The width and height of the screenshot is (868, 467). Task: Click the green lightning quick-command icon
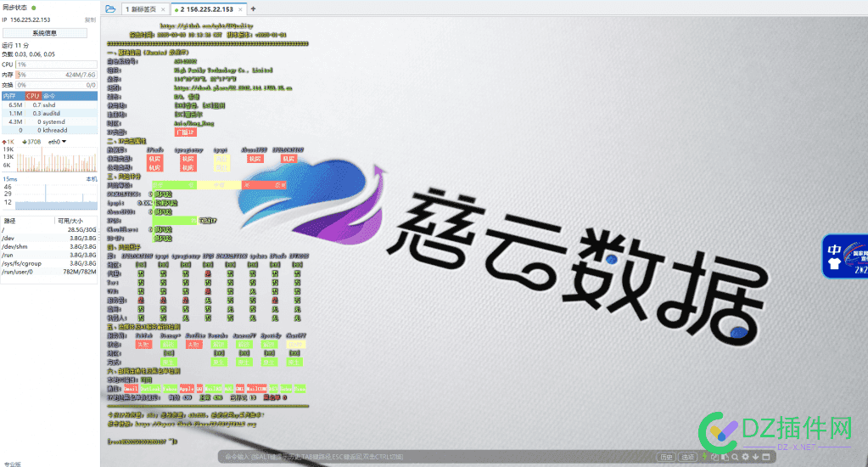click(x=705, y=457)
